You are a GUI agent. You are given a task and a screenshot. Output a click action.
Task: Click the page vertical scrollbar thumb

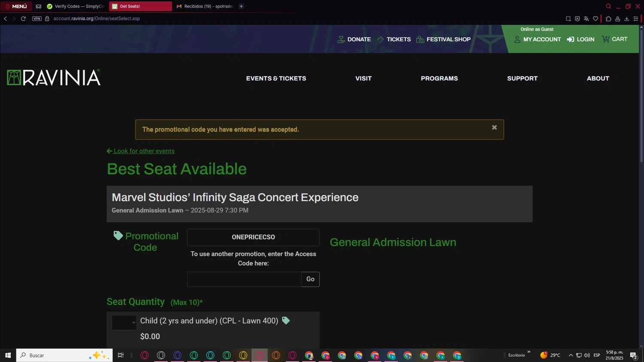pyautogui.click(x=641, y=95)
